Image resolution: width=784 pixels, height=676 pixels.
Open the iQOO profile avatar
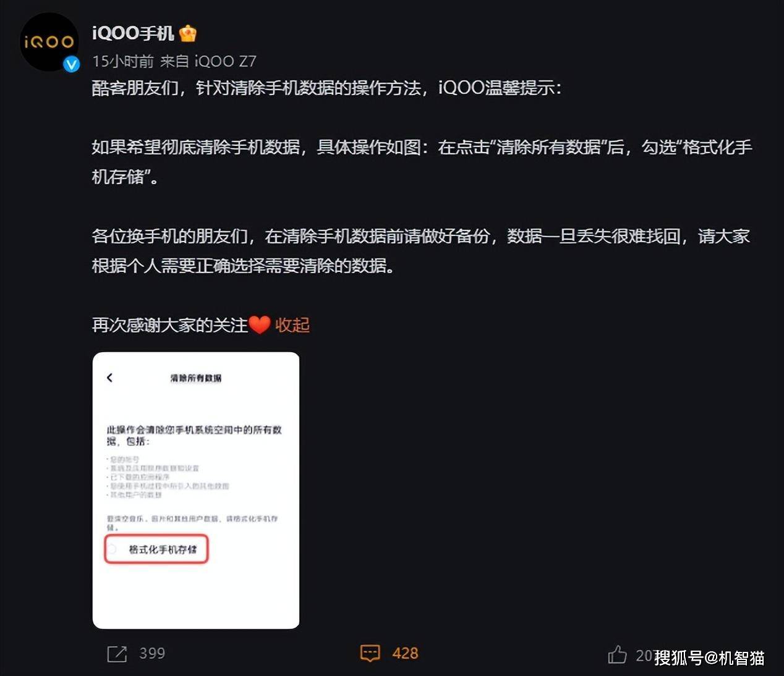tap(49, 42)
